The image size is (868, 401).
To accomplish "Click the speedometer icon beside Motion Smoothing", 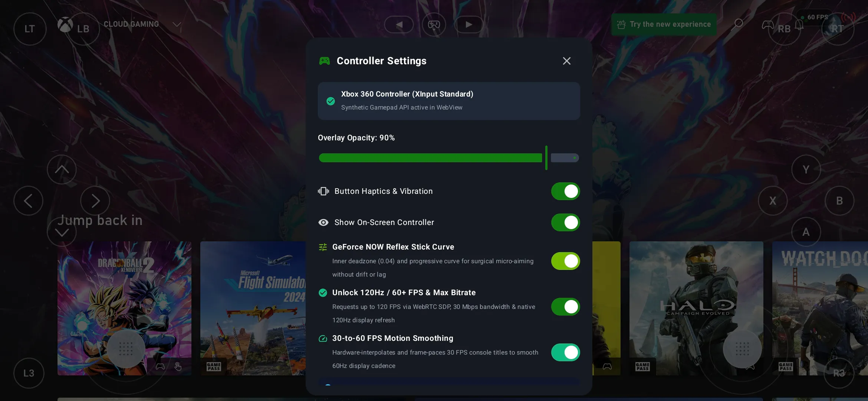I will coord(323,339).
